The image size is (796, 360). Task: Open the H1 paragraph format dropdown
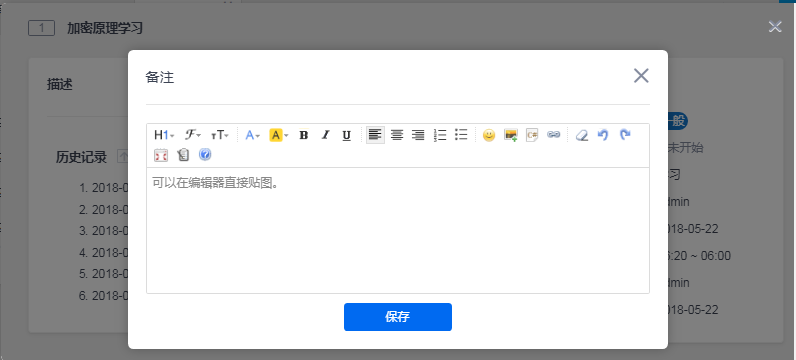click(x=164, y=135)
